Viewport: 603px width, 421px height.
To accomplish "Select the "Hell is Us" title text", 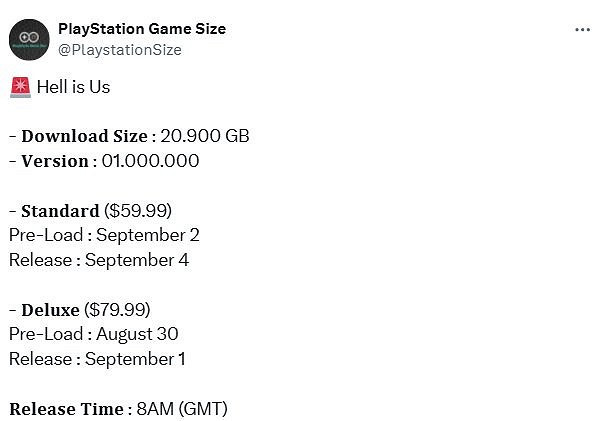I will 74,87.
